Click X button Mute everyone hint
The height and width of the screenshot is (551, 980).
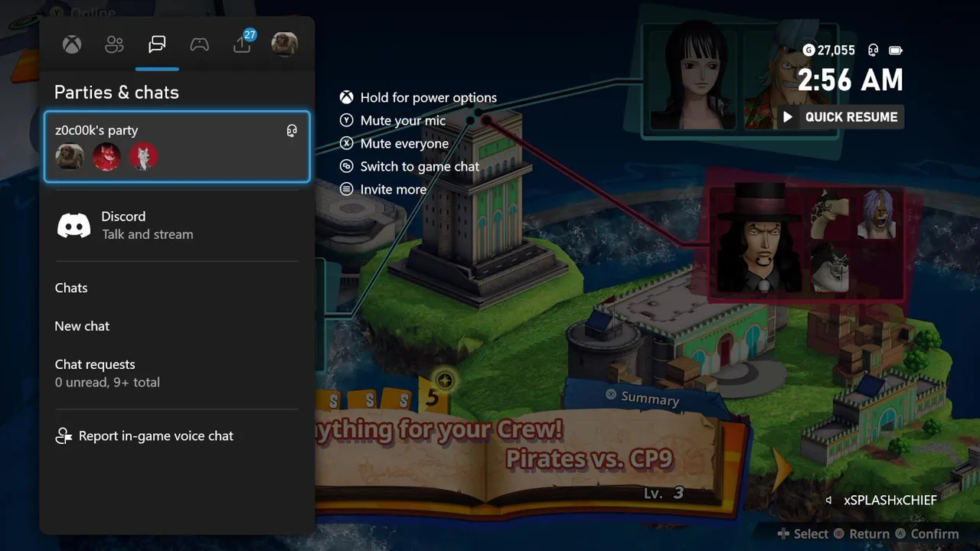click(x=347, y=144)
